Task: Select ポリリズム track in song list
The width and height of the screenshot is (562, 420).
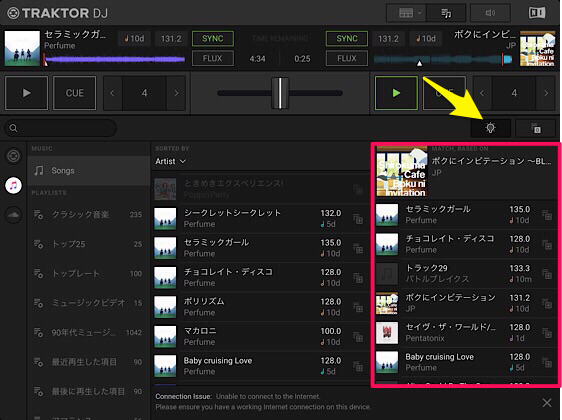Action: tap(261, 307)
